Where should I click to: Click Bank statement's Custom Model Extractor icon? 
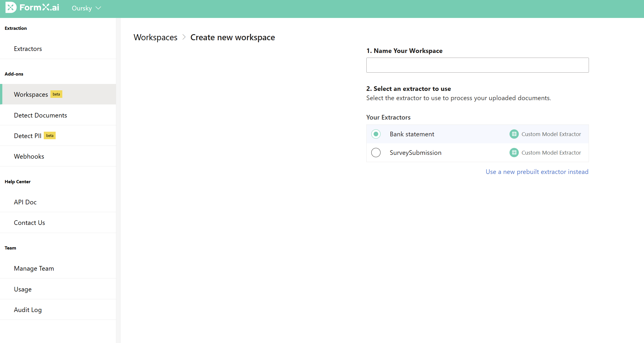(514, 134)
